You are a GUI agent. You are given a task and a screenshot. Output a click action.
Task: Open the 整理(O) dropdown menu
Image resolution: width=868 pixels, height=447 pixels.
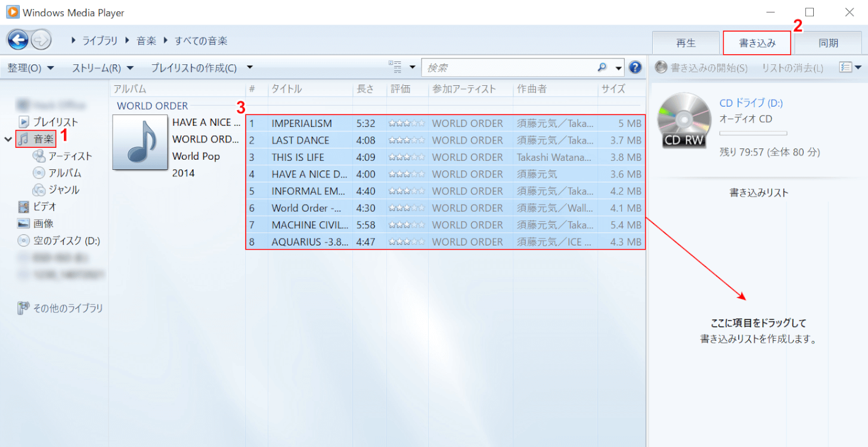pyautogui.click(x=30, y=68)
